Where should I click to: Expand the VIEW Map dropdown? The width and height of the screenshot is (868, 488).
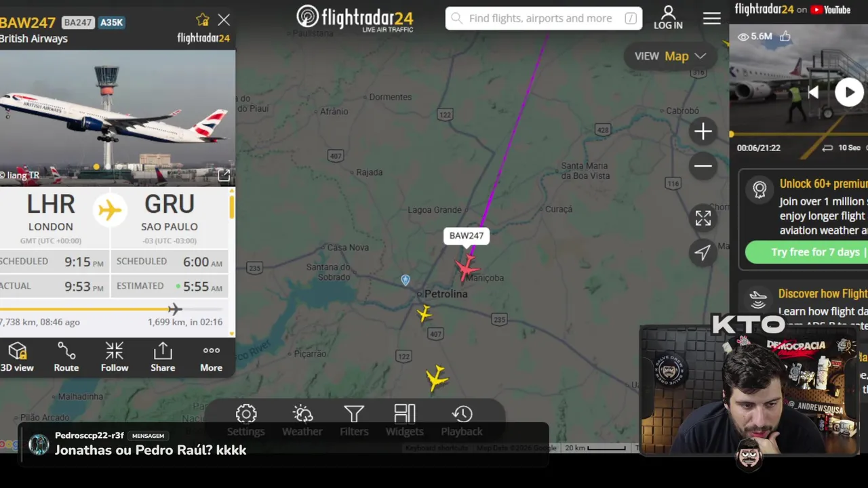pyautogui.click(x=670, y=56)
